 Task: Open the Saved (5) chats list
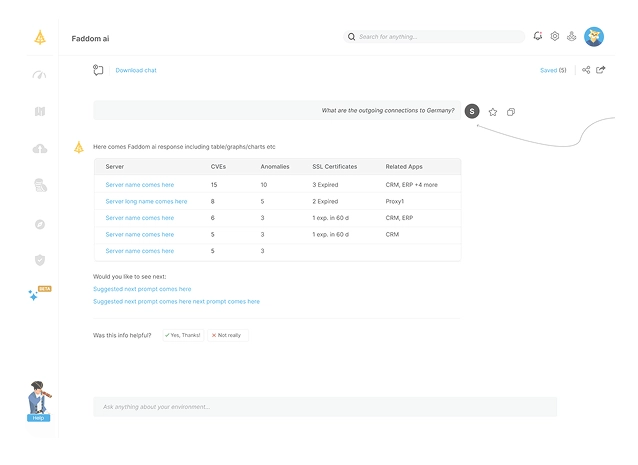552,70
